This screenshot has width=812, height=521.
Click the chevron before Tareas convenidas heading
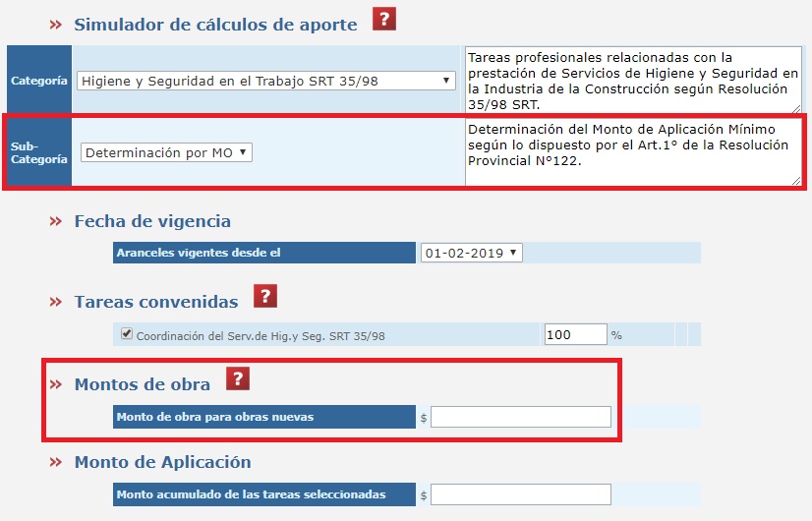tap(56, 303)
